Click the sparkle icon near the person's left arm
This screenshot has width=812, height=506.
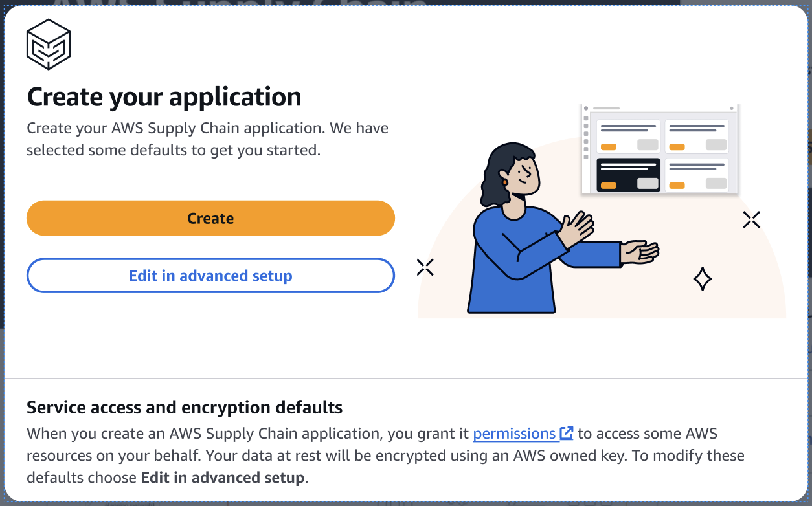(425, 266)
